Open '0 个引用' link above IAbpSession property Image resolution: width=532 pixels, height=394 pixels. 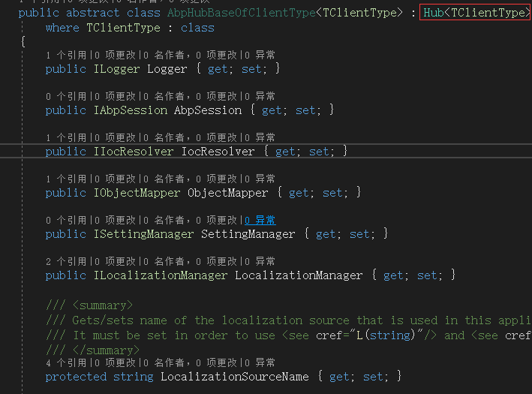[66, 96]
